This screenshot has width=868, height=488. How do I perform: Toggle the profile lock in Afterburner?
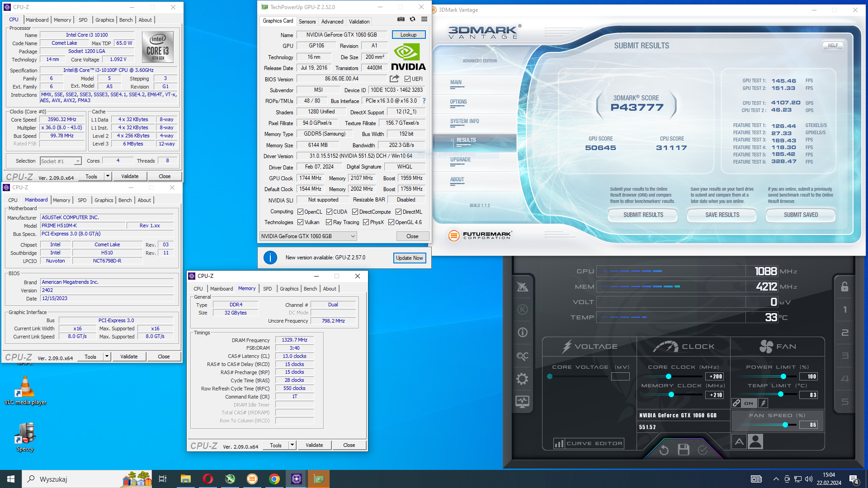[844, 286]
